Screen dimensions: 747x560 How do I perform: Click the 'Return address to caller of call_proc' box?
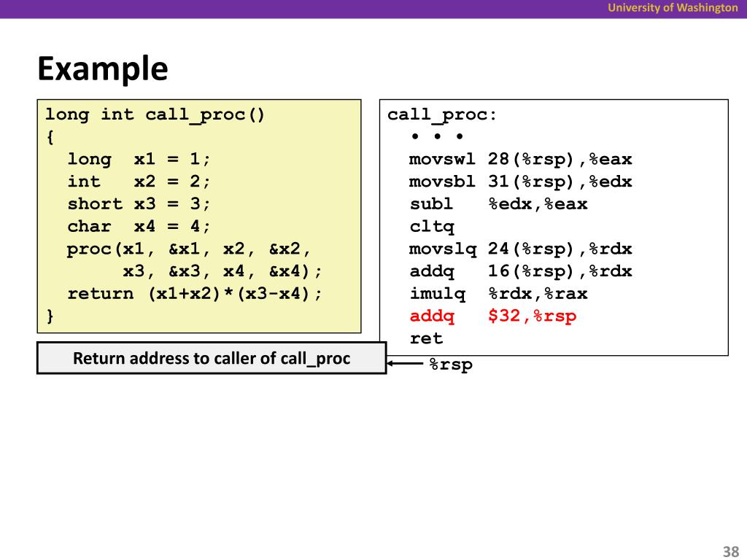click(212, 358)
